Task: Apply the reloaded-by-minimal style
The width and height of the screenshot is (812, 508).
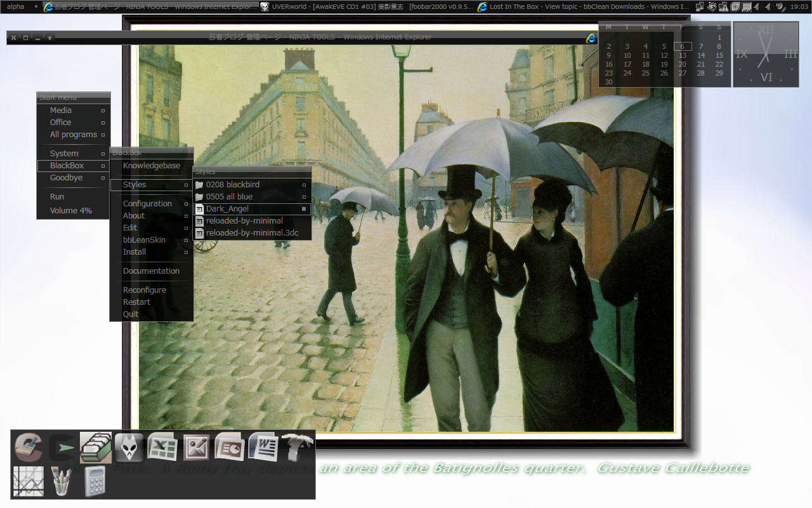Action: (x=252, y=221)
